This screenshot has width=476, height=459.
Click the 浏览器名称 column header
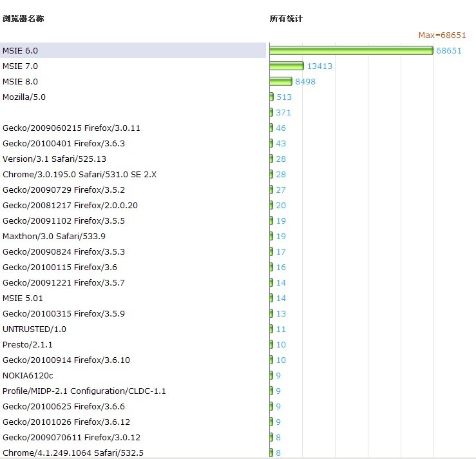click(23, 19)
